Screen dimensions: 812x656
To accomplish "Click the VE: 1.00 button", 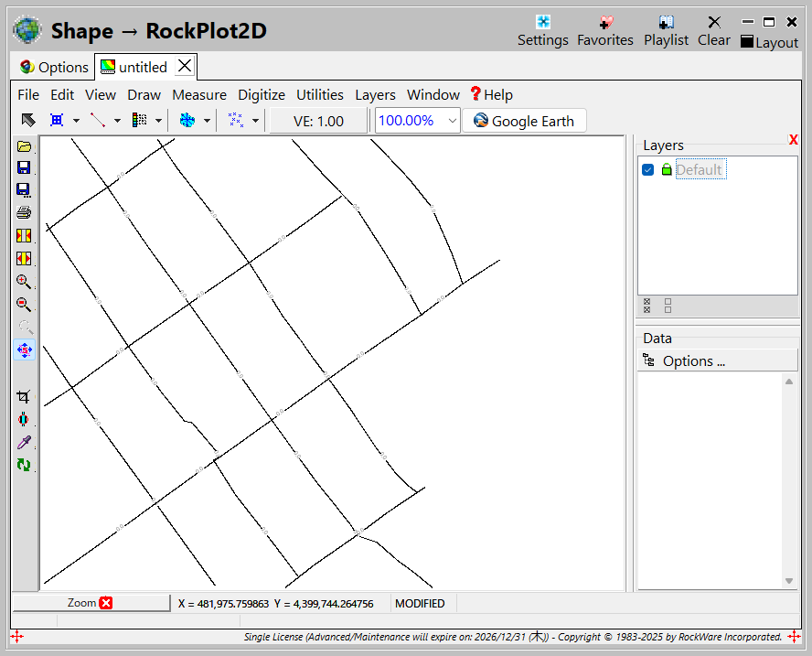I will [318, 121].
